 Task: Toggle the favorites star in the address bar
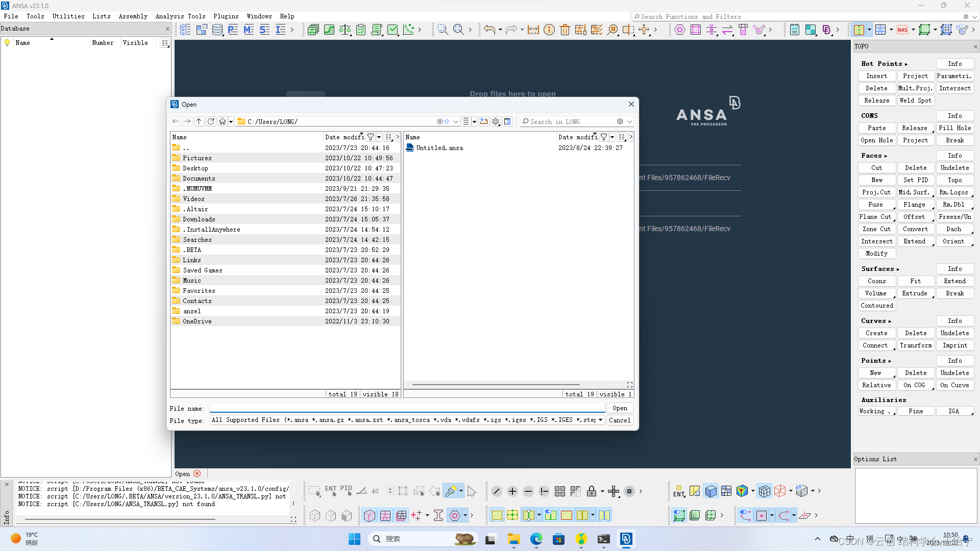(x=447, y=121)
